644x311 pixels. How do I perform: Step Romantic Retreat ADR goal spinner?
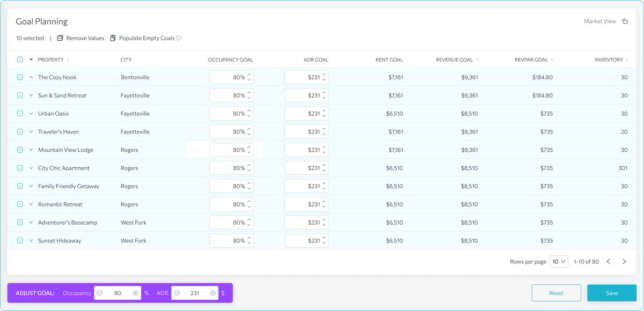[324, 204]
